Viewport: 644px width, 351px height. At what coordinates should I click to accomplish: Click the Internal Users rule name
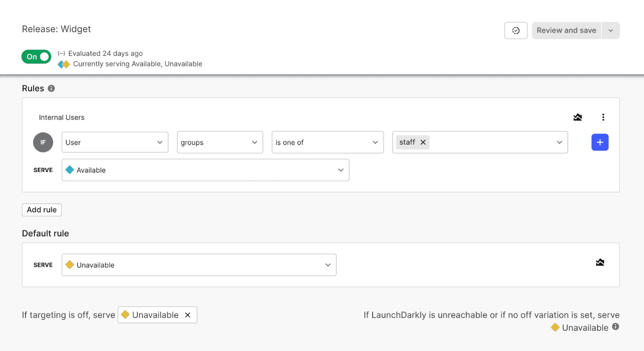(x=62, y=118)
